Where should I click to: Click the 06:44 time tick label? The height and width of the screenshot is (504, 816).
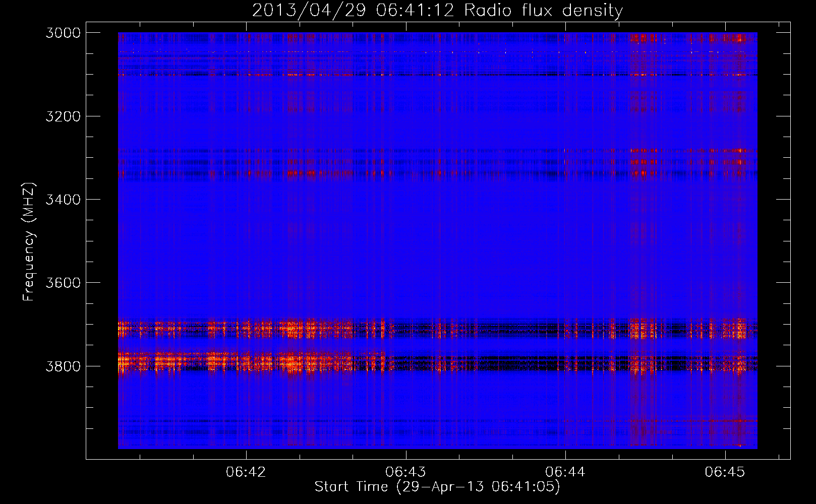tap(565, 472)
